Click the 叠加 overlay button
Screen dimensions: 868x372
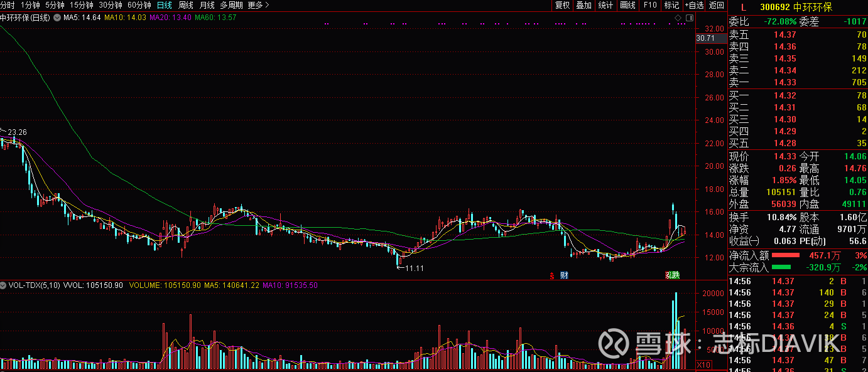(584, 5)
